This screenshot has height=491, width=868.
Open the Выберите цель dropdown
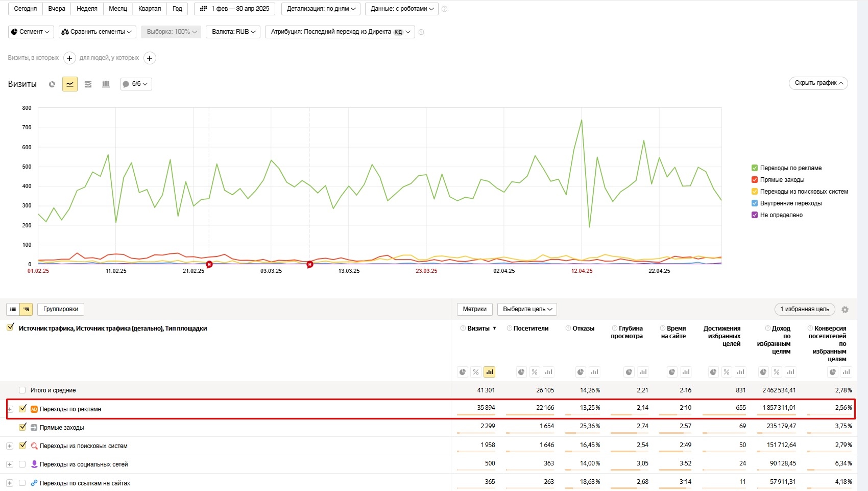(x=527, y=309)
